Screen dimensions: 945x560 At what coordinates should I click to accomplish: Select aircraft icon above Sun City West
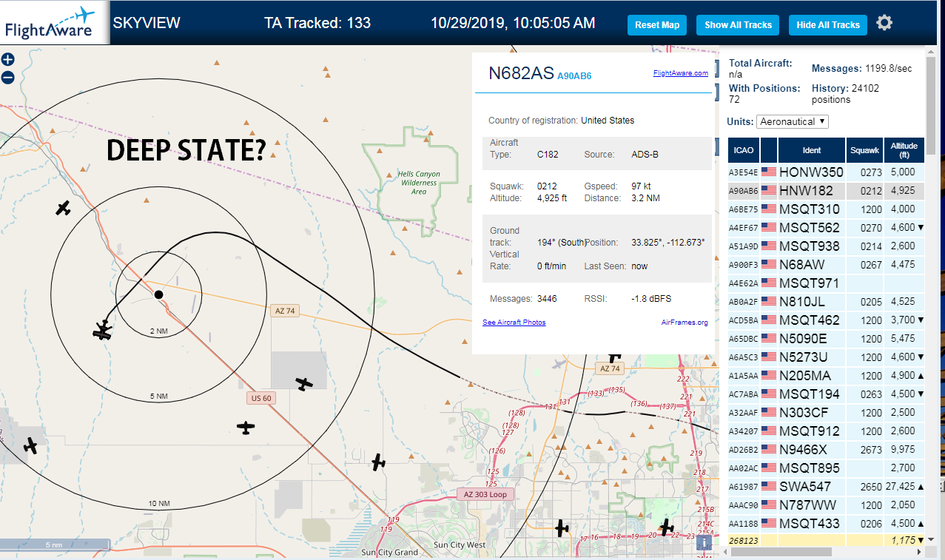(562, 528)
